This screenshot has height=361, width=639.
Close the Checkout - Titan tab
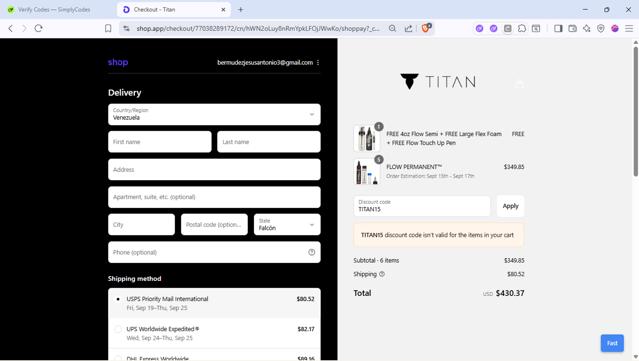[223, 9]
